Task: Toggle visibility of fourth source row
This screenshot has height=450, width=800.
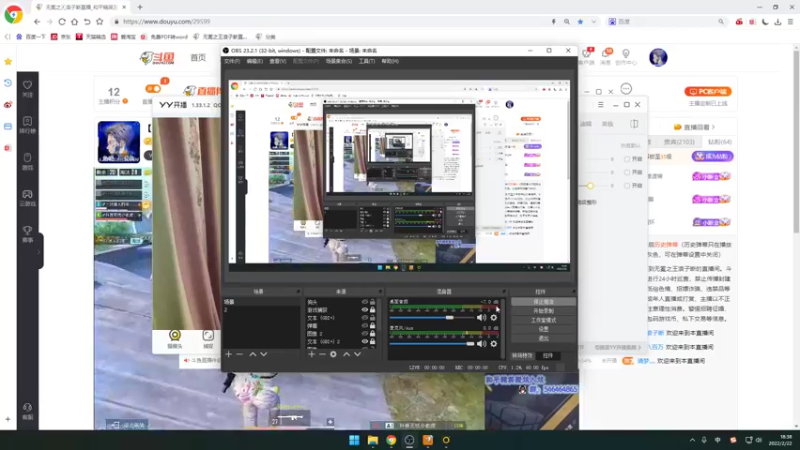Action: [364, 326]
